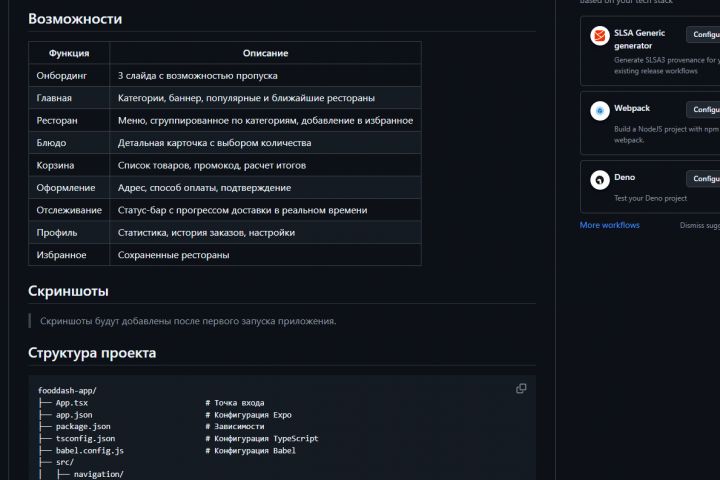The width and height of the screenshot is (720, 480).
Task: Click the Описание column header
Action: (265, 52)
